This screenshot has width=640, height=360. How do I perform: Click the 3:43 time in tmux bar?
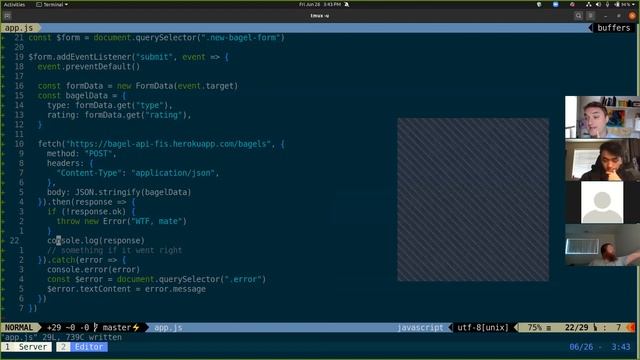[x=620, y=347]
